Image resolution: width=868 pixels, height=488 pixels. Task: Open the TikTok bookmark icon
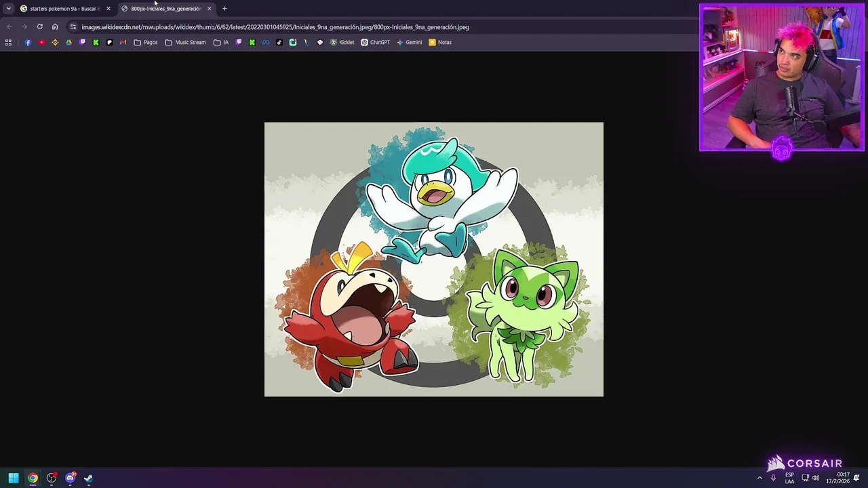(x=279, y=42)
